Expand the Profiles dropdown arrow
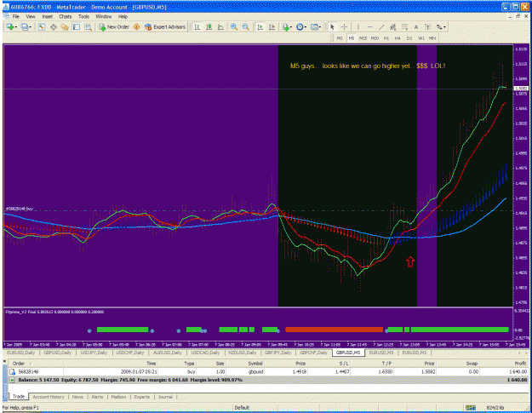Image resolution: width=532 pixels, height=413 pixels. (x=31, y=27)
